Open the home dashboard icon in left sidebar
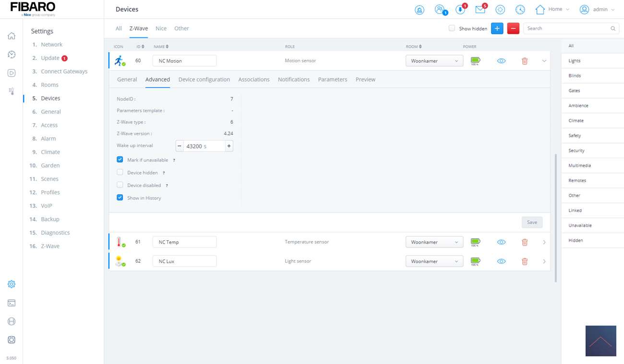 [x=12, y=36]
